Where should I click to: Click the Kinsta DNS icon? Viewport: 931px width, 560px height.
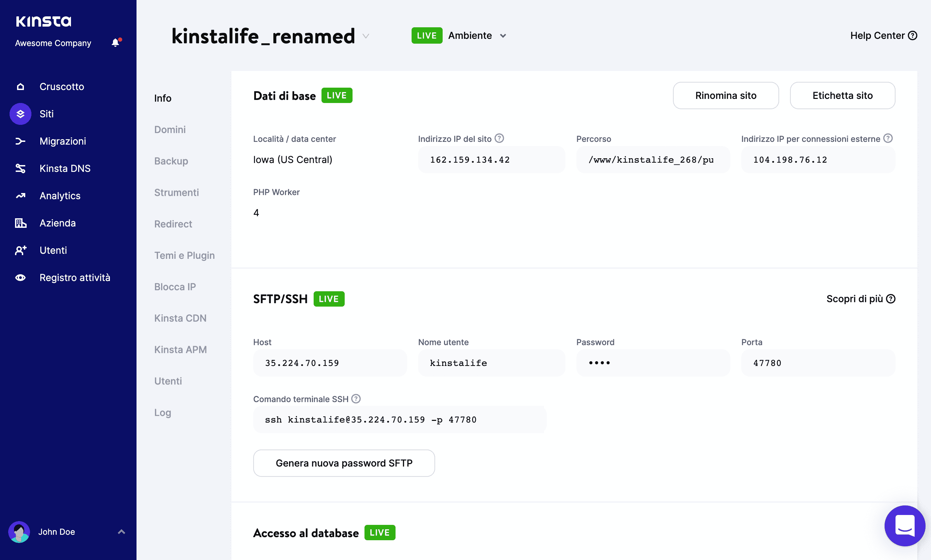point(20,168)
